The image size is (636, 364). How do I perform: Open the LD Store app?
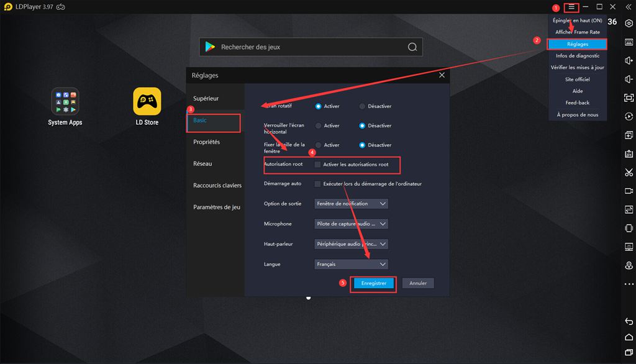click(x=147, y=101)
